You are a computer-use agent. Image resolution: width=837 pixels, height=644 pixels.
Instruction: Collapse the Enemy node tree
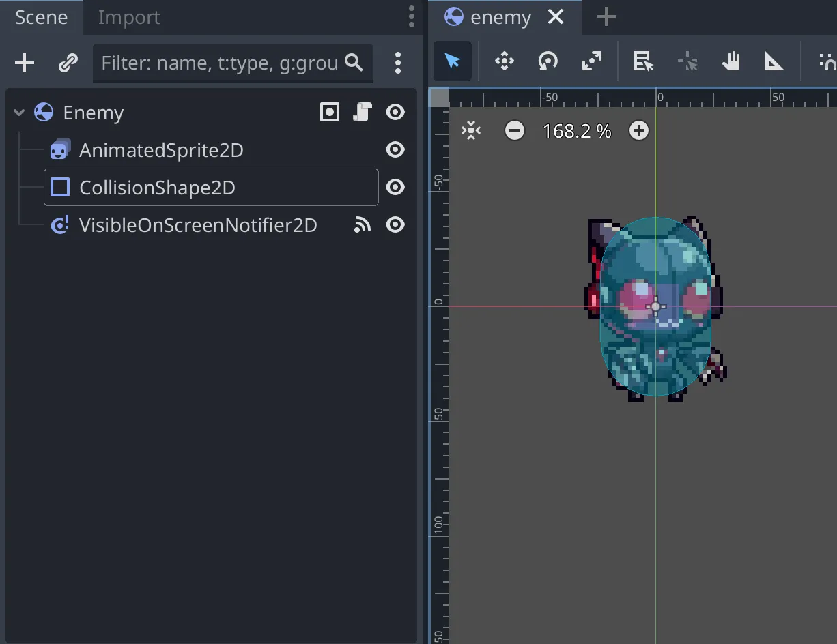pos(19,113)
